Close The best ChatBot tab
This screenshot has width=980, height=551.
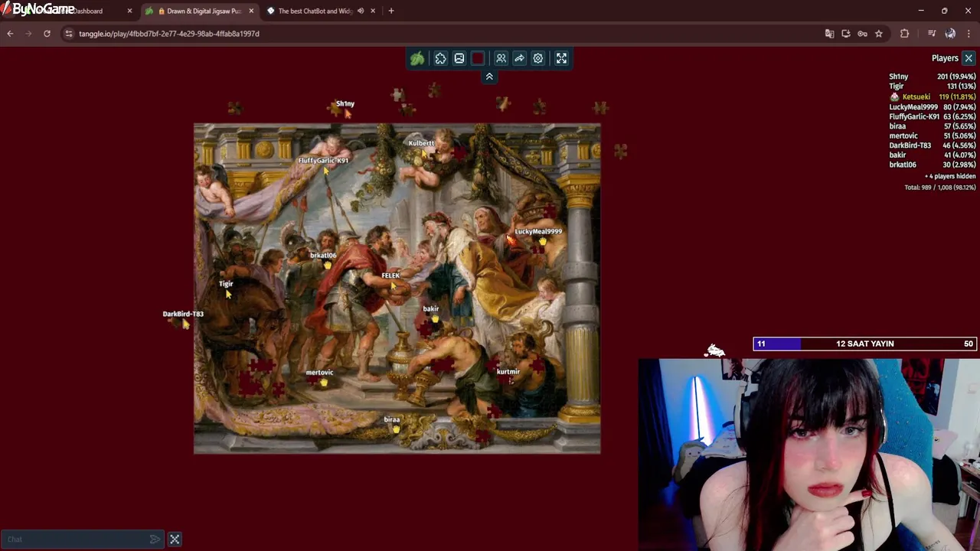click(373, 11)
